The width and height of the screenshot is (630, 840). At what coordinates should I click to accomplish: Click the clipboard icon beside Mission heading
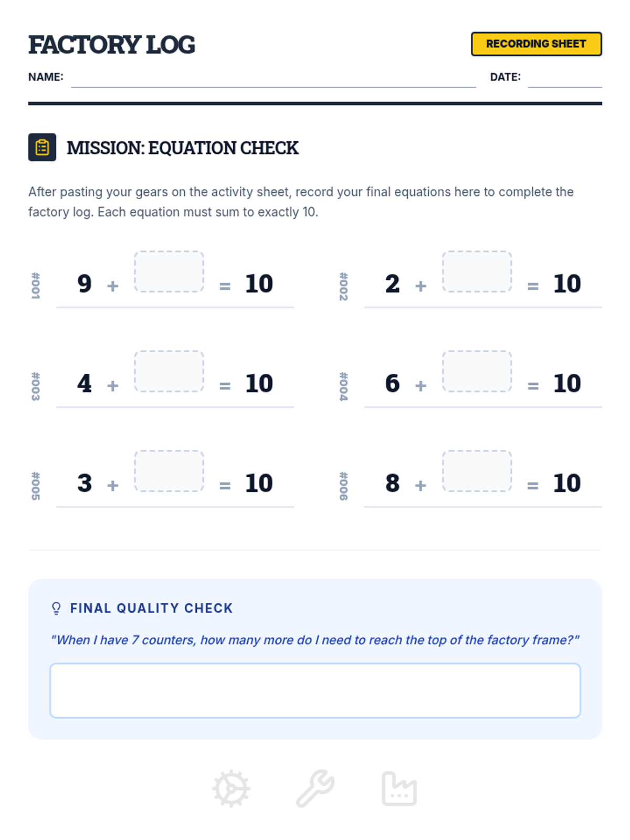pos(42,148)
